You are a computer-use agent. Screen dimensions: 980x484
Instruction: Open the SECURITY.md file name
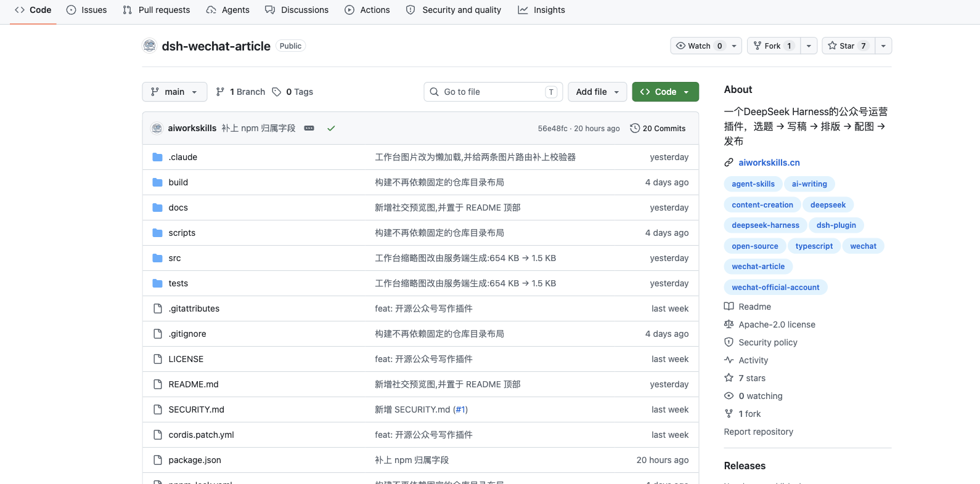pos(197,409)
